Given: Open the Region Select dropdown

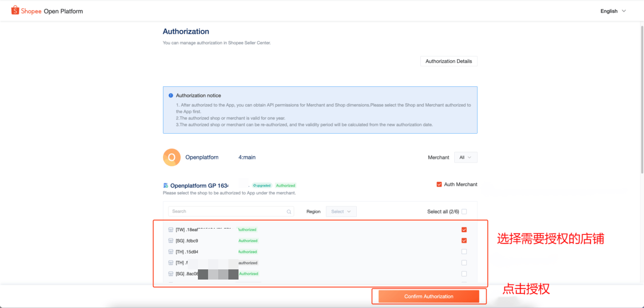Looking at the screenshot, I should pyautogui.click(x=341, y=211).
